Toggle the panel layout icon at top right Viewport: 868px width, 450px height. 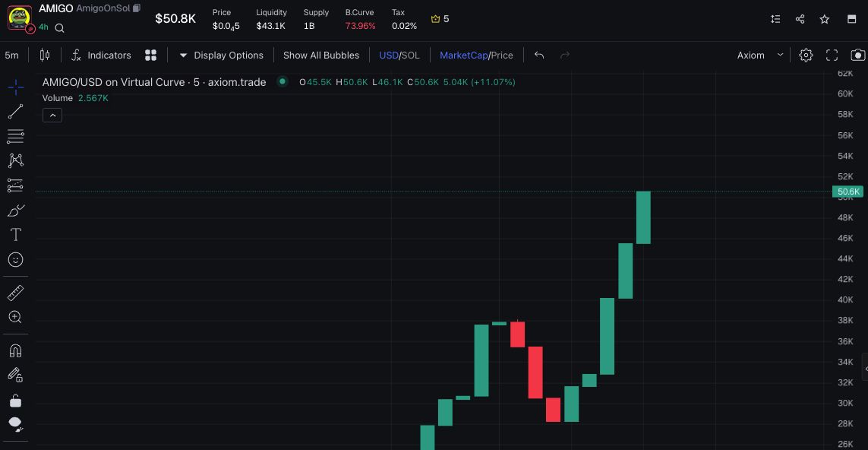pos(852,19)
